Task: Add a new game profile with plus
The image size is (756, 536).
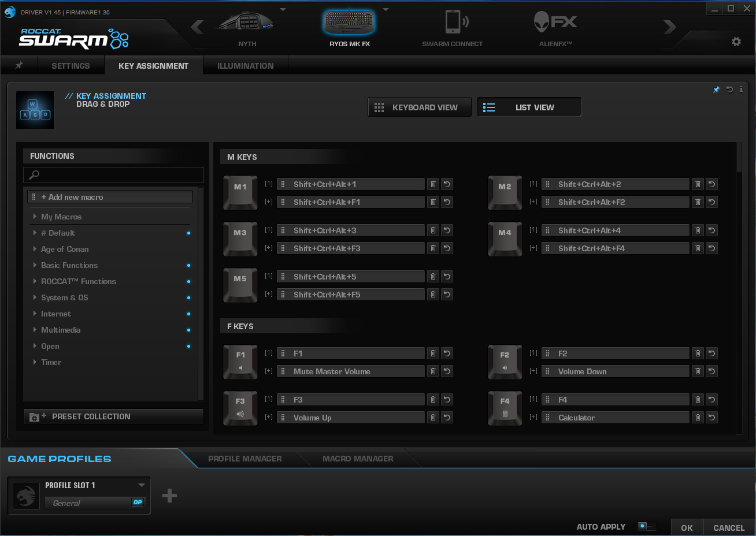Action: [x=169, y=496]
